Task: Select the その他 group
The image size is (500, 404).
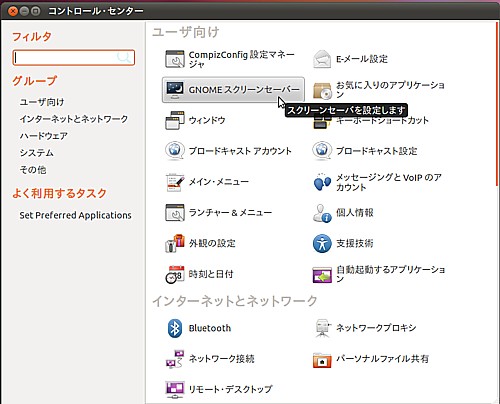Action: click(33, 170)
